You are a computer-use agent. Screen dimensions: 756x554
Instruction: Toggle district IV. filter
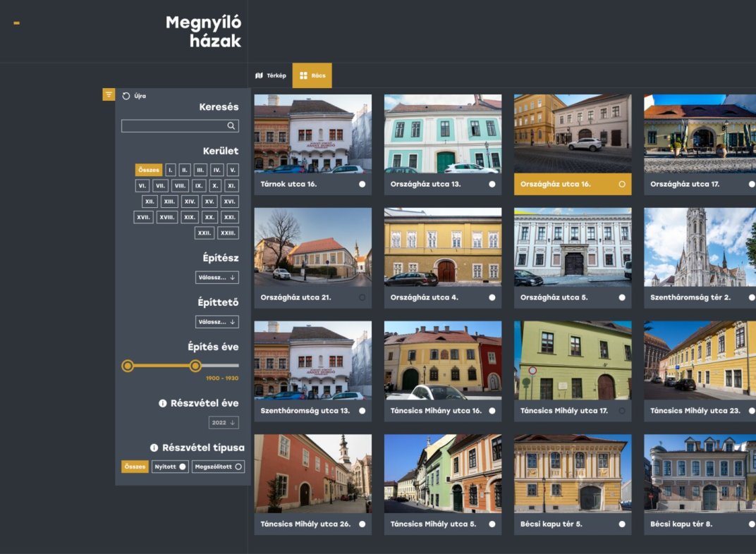click(217, 170)
